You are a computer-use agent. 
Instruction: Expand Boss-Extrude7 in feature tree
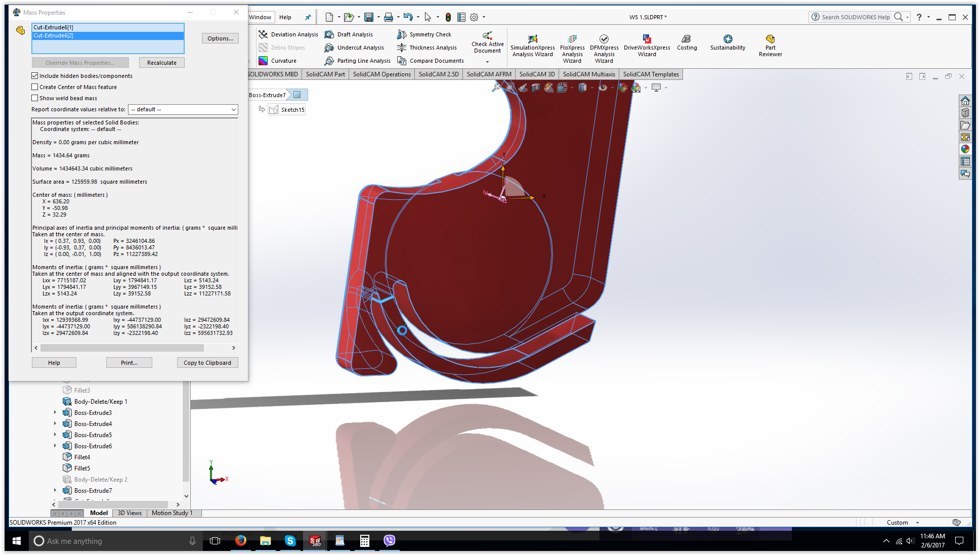[x=55, y=490]
